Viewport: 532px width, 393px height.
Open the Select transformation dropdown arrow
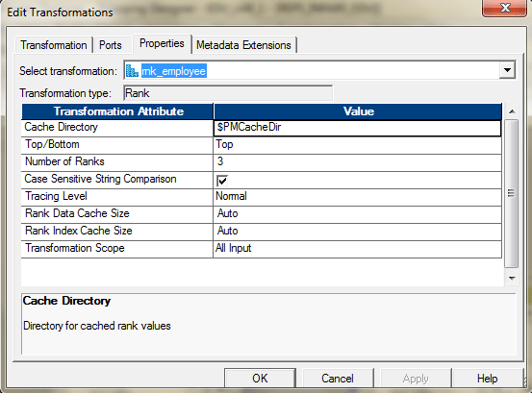tap(507, 70)
